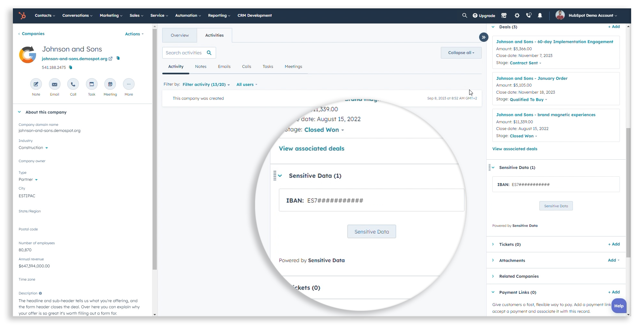Open the Automation menu
Image resolution: width=644 pixels, height=325 pixels.
pos(188,15)
